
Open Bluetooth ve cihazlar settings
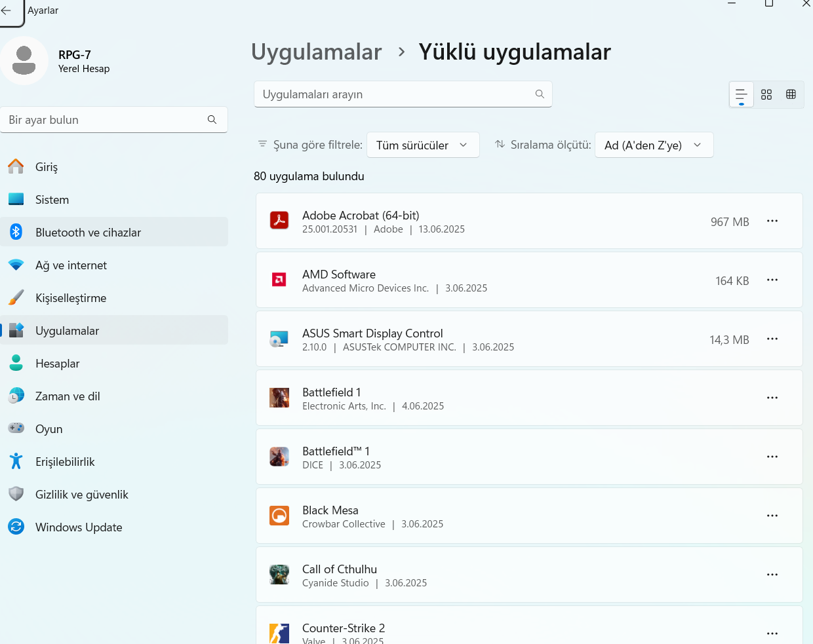(x=114, y=232)
